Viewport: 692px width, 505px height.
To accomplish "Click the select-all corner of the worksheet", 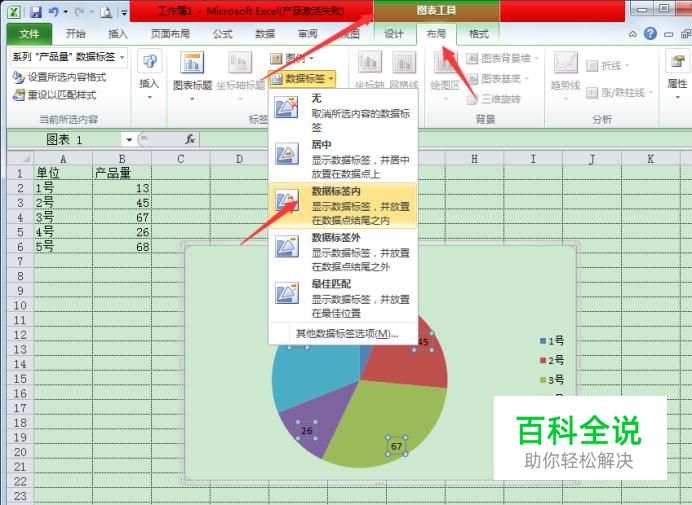I will point(20,158).
